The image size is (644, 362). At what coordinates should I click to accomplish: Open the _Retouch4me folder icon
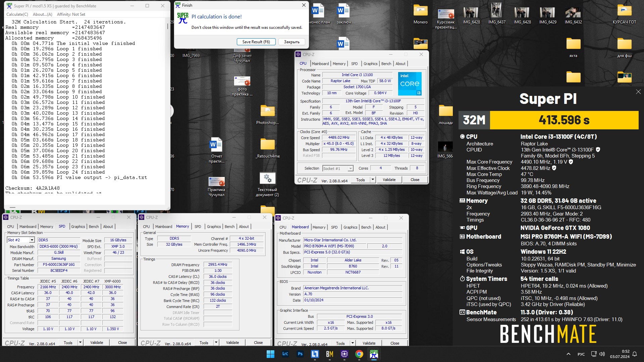click(267, 148)
